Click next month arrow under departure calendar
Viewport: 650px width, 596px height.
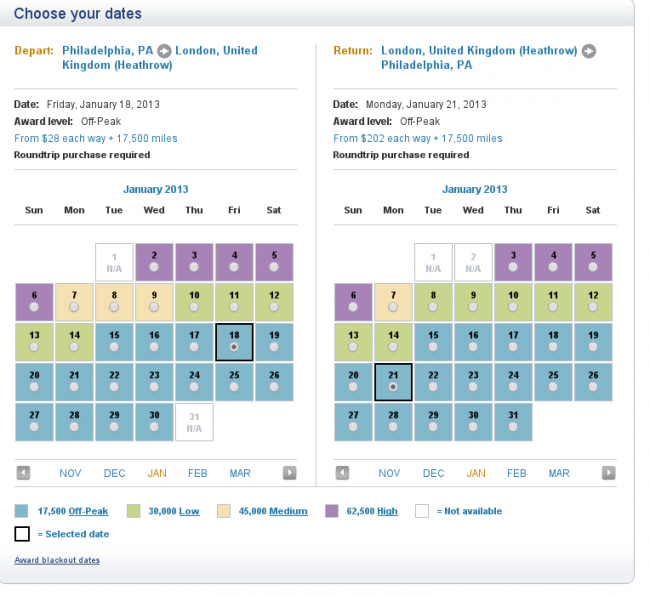click(x=289, y=473)
